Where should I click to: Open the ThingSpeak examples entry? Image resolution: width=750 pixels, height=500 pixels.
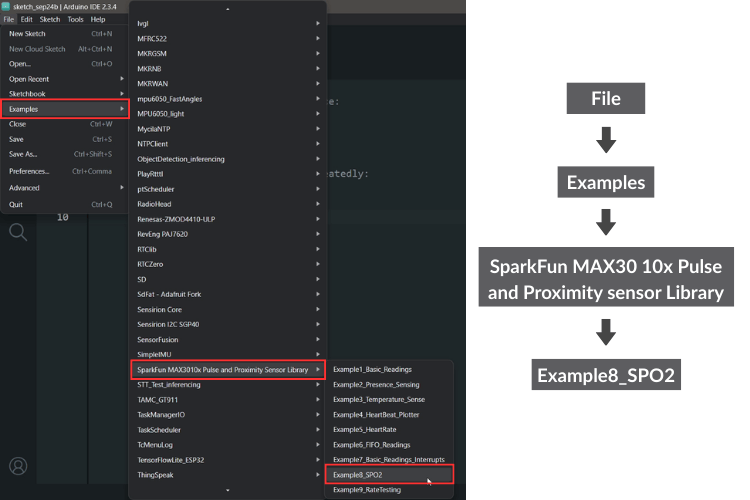coord(228,475)
